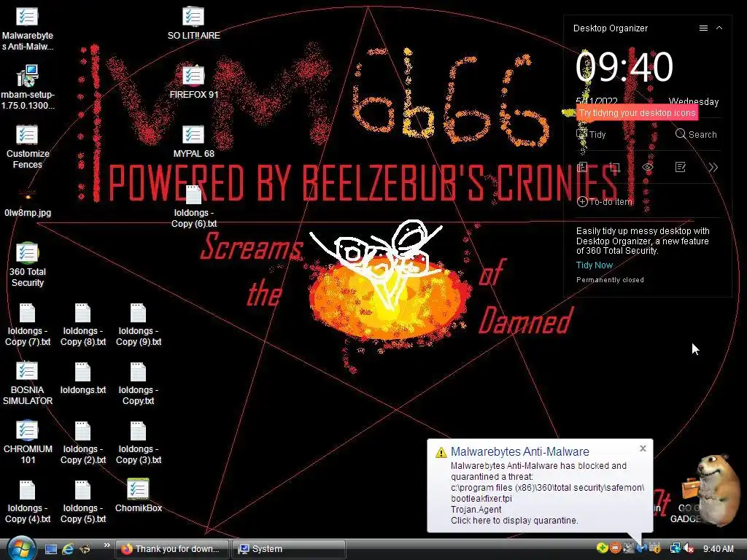The width and height of the screenshot is (747, 560).
Task: Click the third quick launch icon
Action: (85, 549)
